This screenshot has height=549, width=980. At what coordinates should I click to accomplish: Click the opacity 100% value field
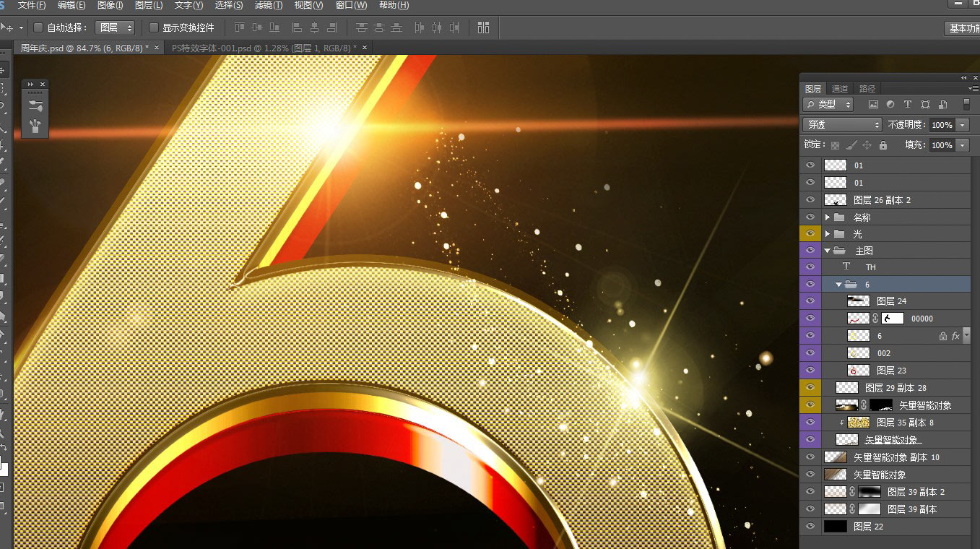tap(942, 125)
